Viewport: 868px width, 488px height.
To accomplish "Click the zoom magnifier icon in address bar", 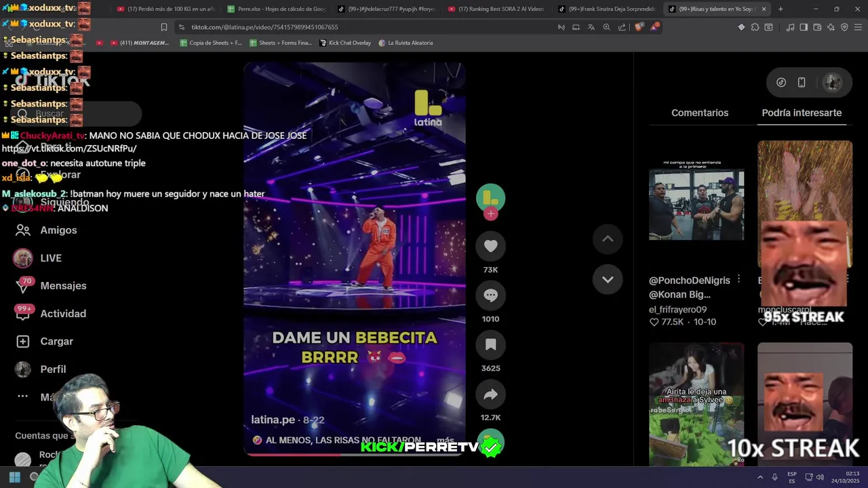I will (x=606, y=27).
